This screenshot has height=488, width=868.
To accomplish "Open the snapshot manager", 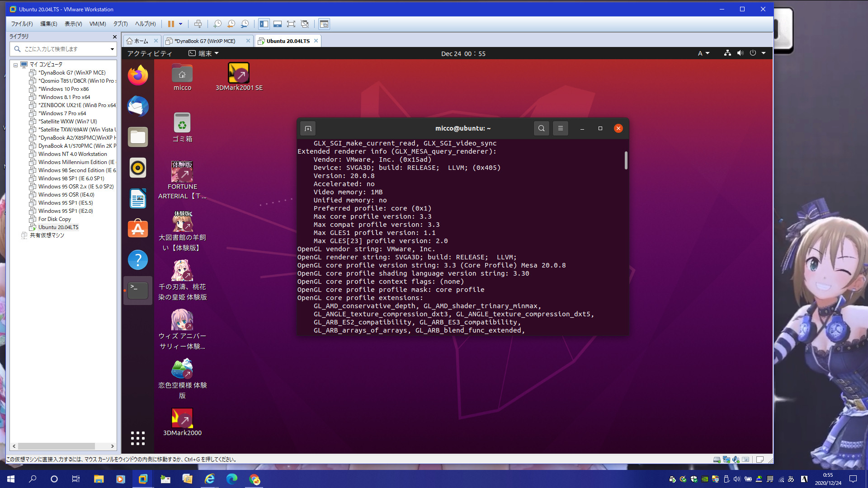I will point(245,24).
